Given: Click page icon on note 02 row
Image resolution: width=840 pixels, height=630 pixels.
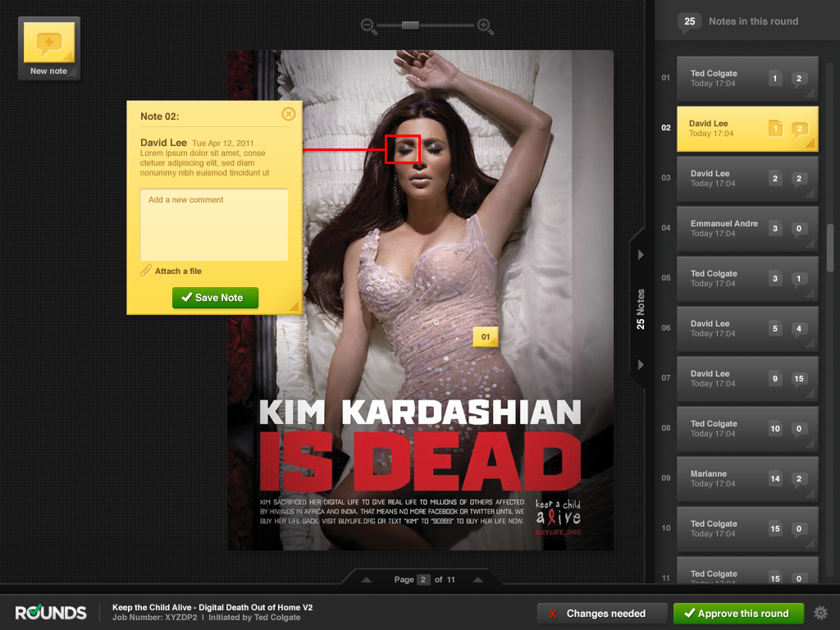Looking at the screenshot, I should coord(775,128).
